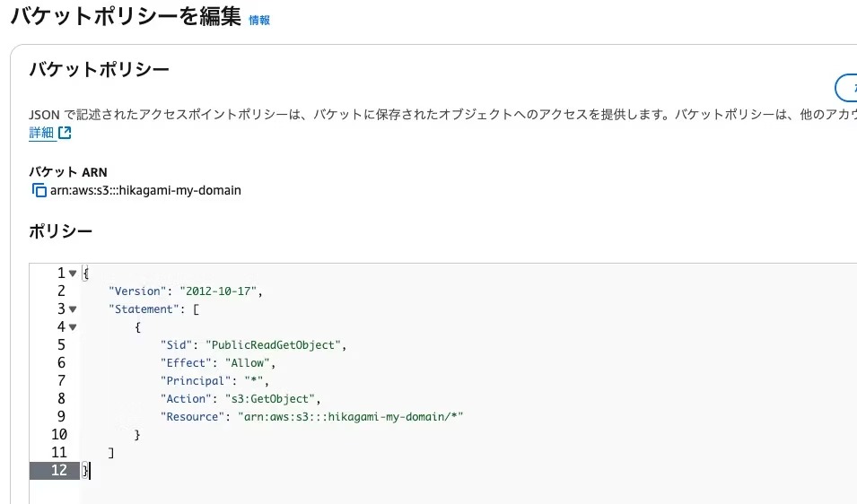Image resolution: width=857 pixels, height=504 pixels.
Task: Place cursor after the closing bracket on line 11
Action: pos(115,453)
